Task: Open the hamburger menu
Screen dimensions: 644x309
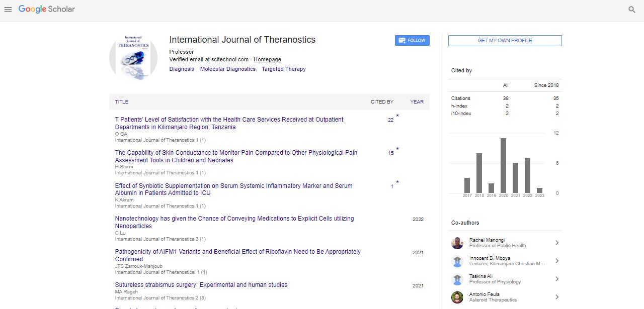Action: 8,10
